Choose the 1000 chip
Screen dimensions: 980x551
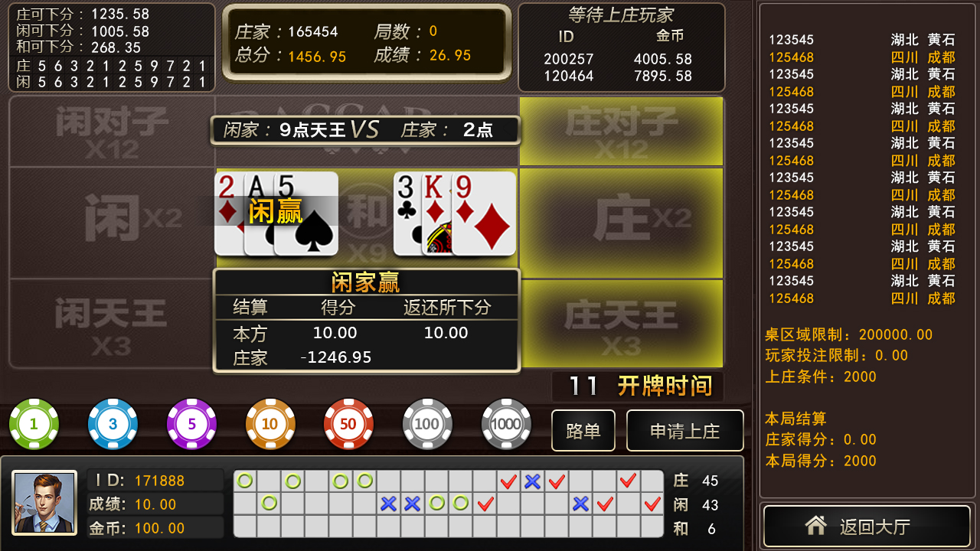[x=506, y=424]
